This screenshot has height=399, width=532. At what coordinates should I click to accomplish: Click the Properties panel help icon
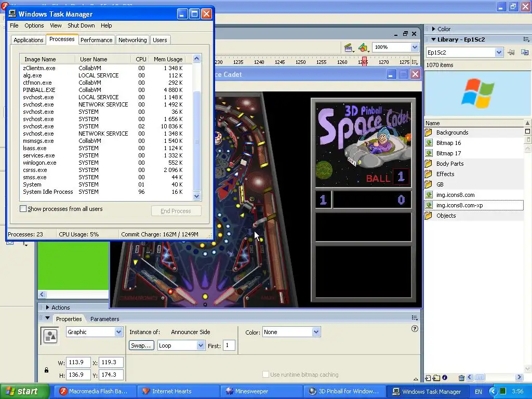[415, 328]
